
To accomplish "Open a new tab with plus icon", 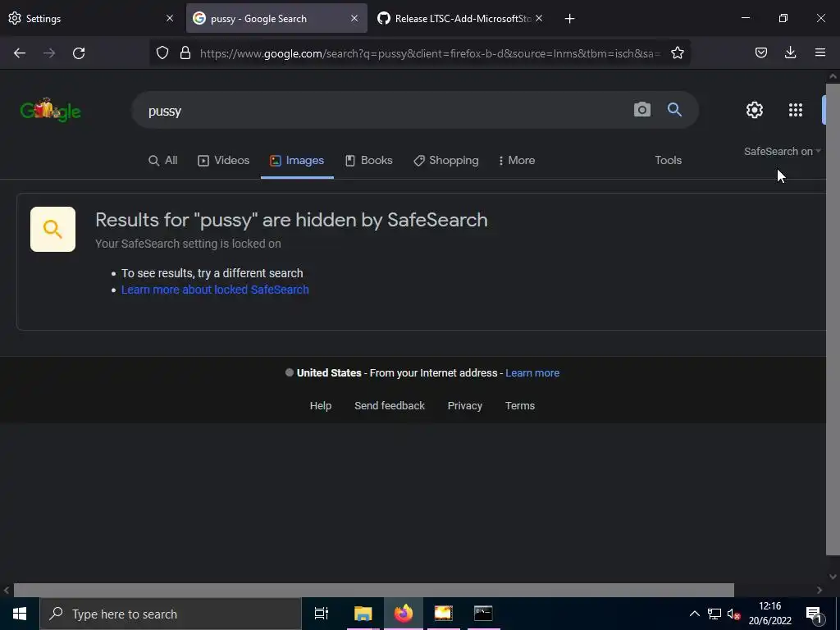I will click(x=569, y=19).
